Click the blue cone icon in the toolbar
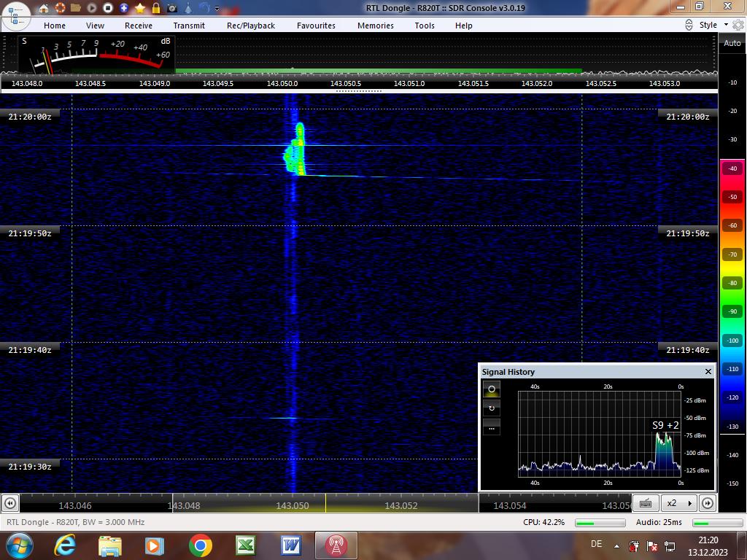This screenshot has height=560, width=747. (x=188, y=8)
